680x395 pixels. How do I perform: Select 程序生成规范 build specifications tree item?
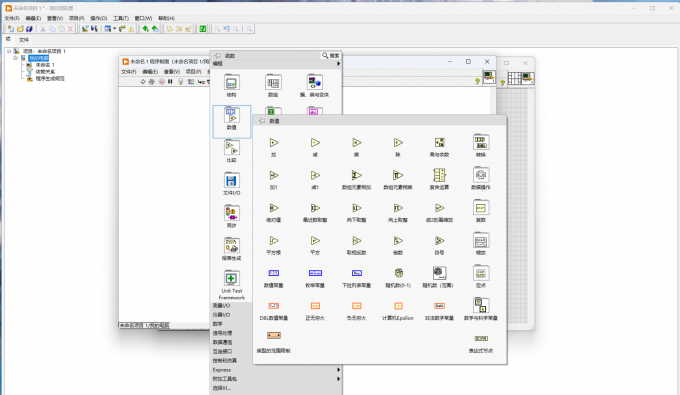(50, 78)
